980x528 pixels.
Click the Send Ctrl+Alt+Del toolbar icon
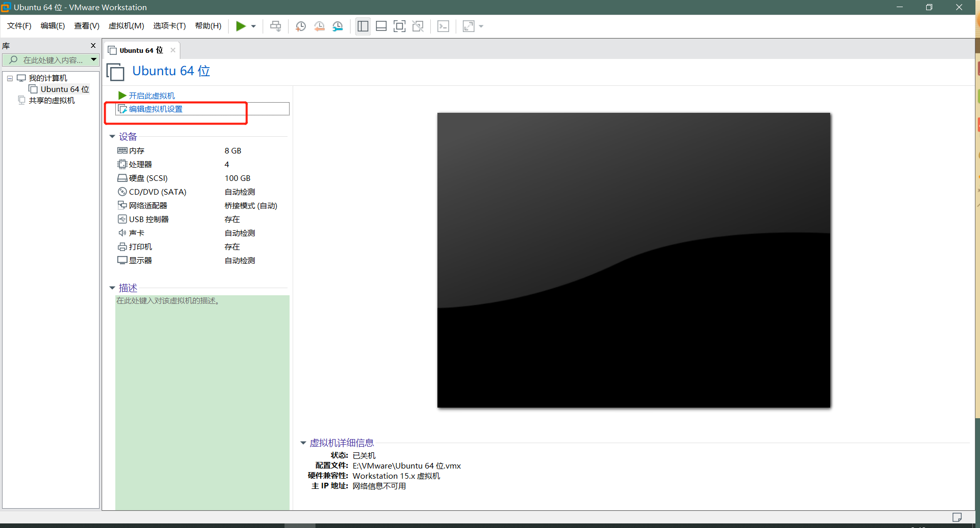tap(276, 26)
